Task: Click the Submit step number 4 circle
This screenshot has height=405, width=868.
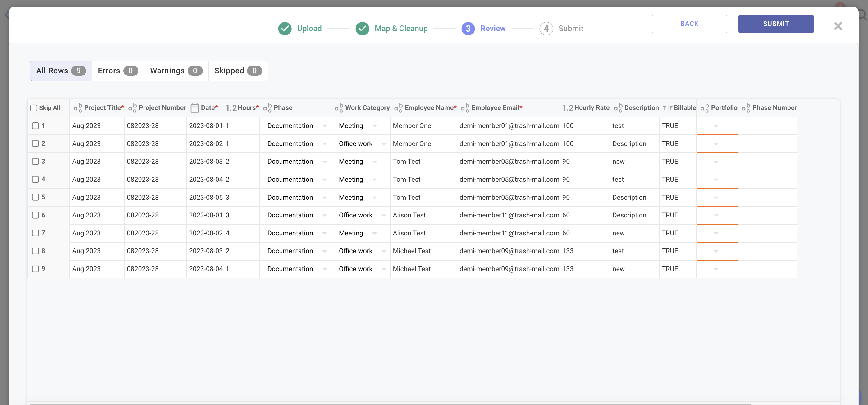Action: pos(546,29)
